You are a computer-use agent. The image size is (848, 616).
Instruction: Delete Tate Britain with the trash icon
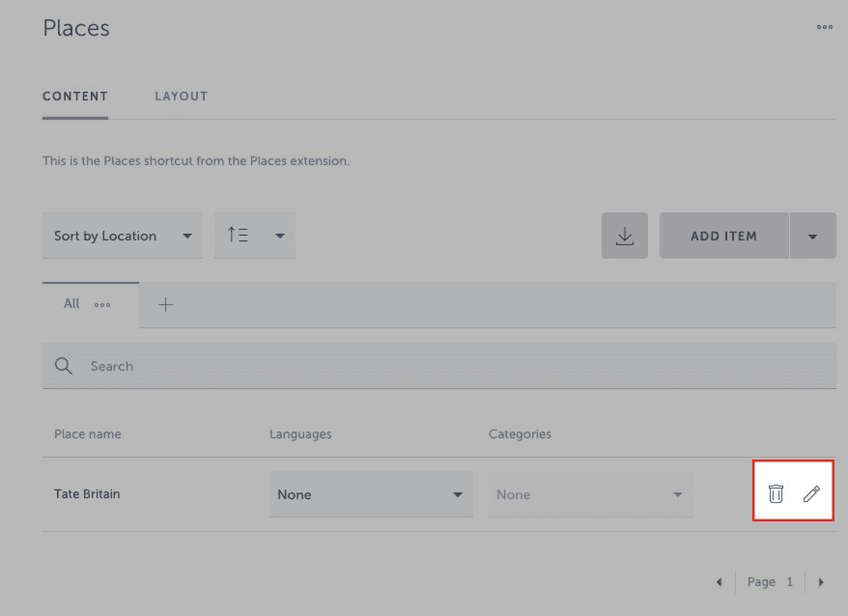[776, 494]
